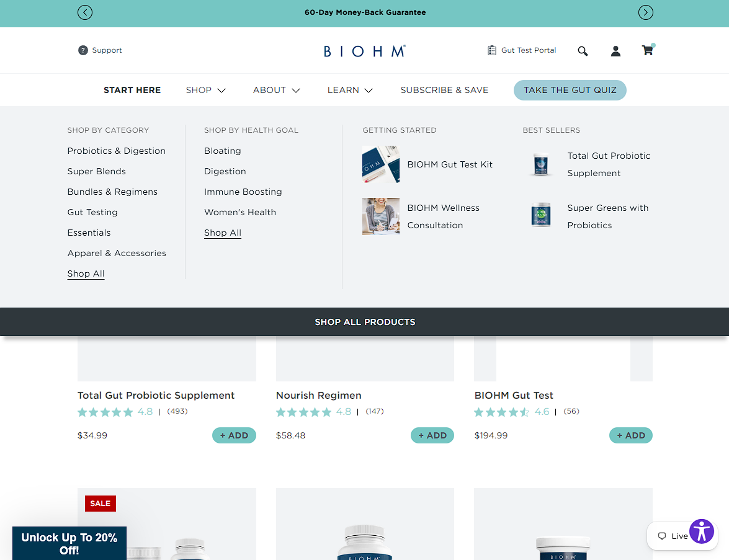Open the search magnifier icon
The height and width of the screenshot is (560, 729).
(x=583, y=51)
